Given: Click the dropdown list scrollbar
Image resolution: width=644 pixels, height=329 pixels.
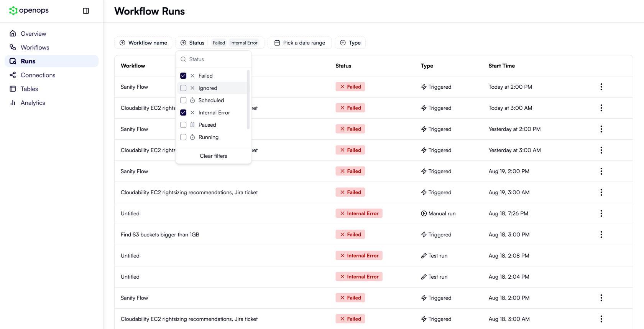Looking at the screenshot, I should [248, 99].
